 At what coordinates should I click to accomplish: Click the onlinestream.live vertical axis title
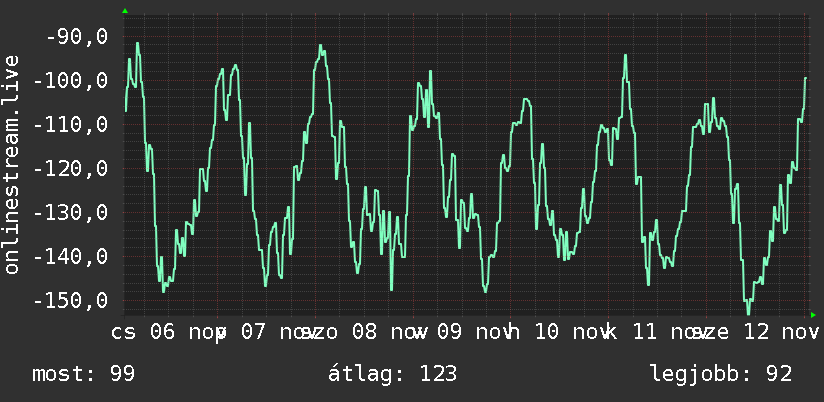click(11, 164)
